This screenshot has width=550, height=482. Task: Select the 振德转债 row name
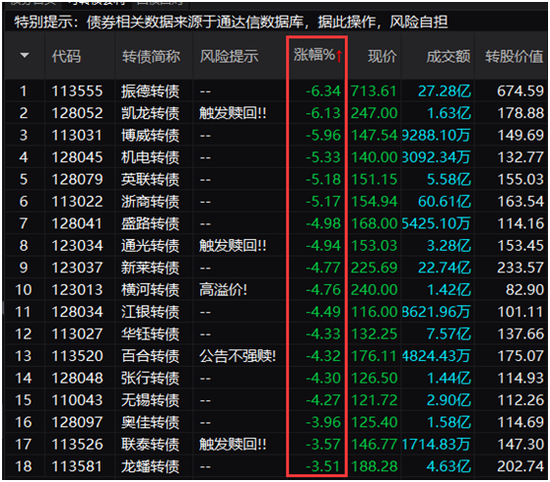[150, 92]
